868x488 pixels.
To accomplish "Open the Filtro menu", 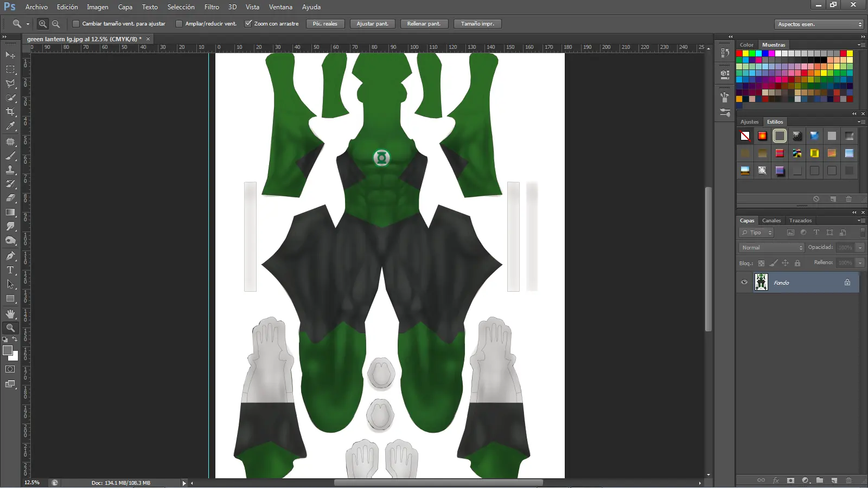I will (x=212, y=7).
